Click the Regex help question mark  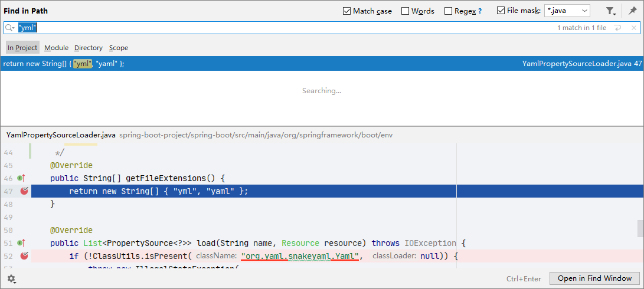tap(479, 11)
